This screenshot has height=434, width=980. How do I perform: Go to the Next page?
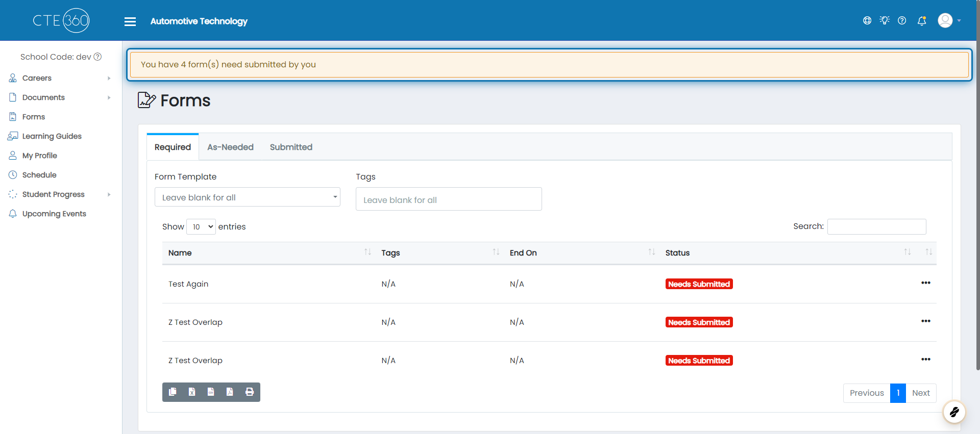[x=921, y=393]
